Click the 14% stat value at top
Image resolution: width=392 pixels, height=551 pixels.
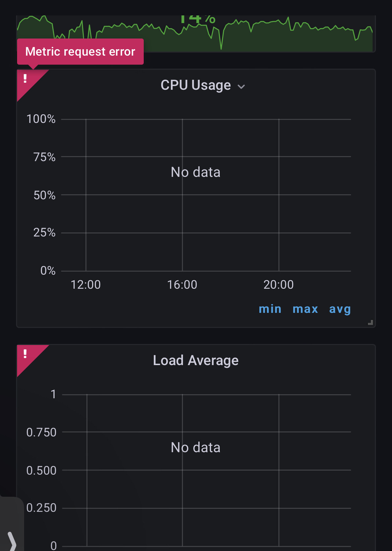click(x=197, y=19)
